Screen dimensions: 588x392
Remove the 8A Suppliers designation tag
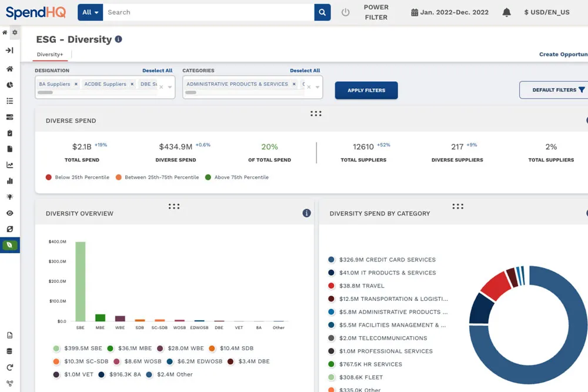tap(76, 84)
